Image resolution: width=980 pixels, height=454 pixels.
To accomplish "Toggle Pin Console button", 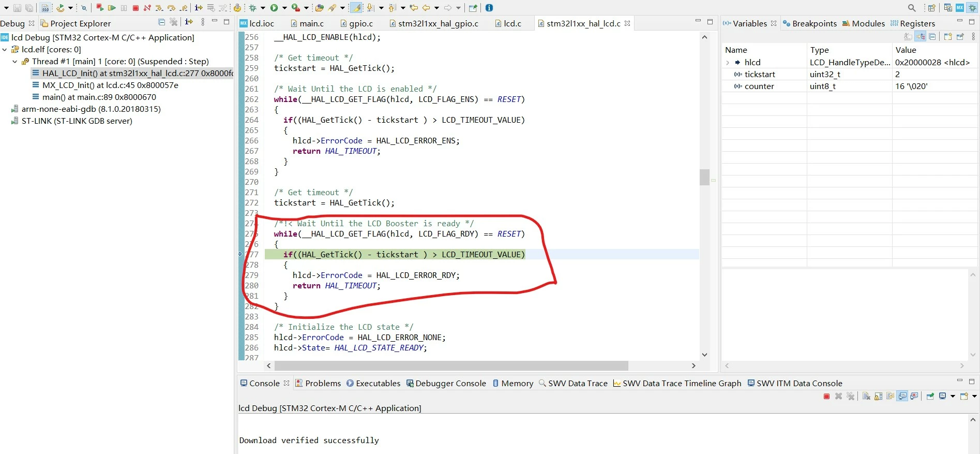I will pos(930,397).
